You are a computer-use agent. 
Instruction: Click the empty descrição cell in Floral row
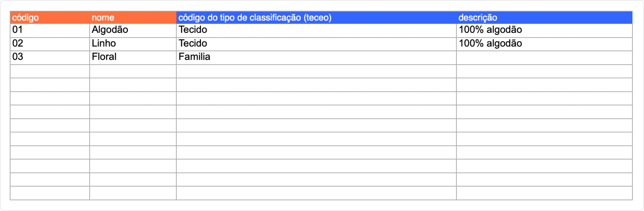tap(544, 57)
